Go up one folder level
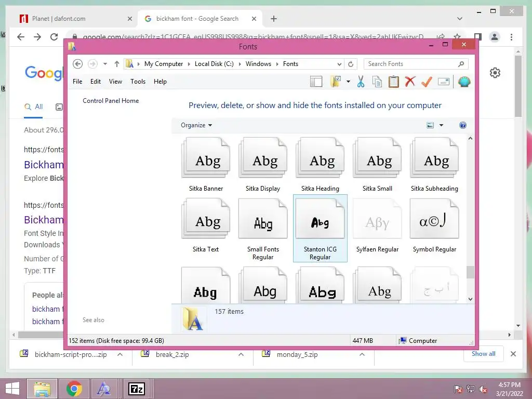The width and height of the screenshot is (532, 399). pos(117,64)
